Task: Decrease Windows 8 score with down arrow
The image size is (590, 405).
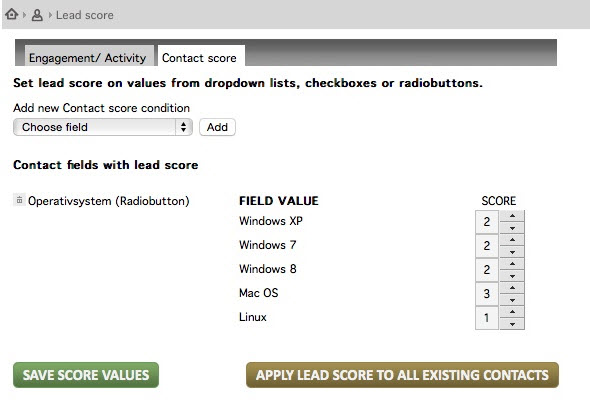Action: (x=512, y=276)
